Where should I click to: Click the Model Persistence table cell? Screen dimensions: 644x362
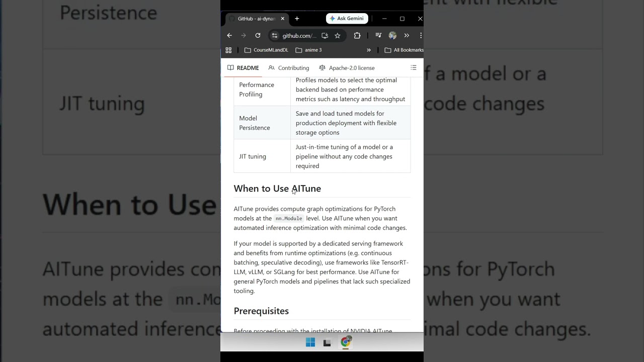(x=262, y=123)
